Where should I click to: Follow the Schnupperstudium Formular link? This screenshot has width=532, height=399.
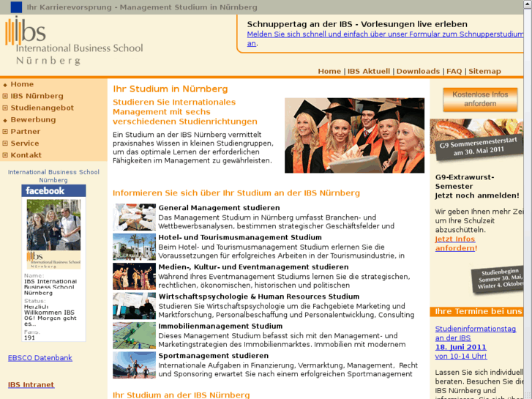pos(385,34)
